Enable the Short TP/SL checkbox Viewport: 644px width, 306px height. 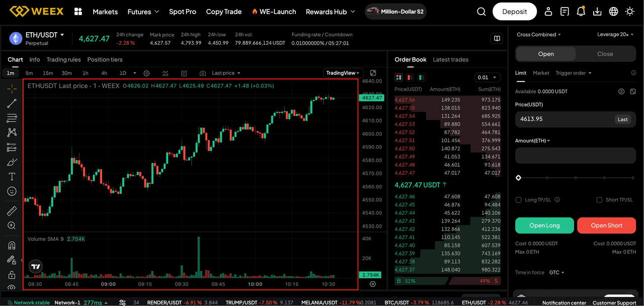click(599, 199)
